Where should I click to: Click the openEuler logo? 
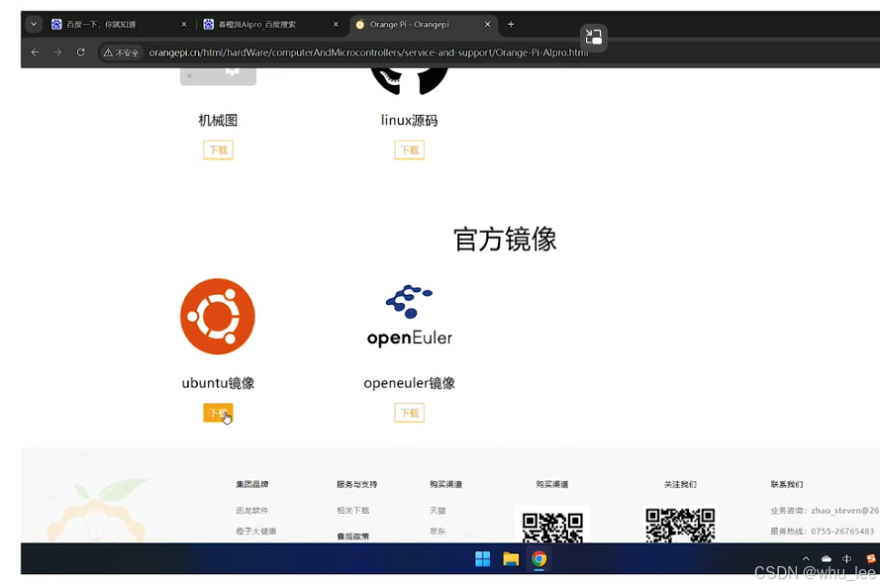coord(409,317)
